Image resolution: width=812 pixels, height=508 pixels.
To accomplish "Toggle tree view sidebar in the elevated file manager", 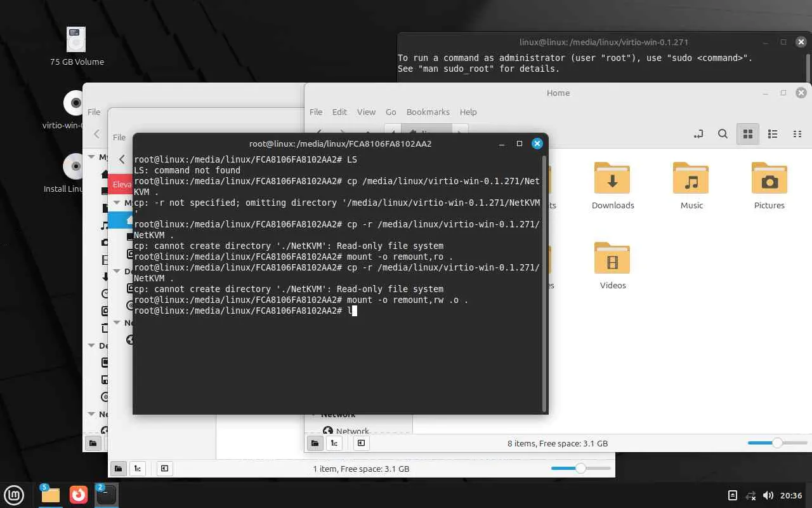I will pos(138,469).
